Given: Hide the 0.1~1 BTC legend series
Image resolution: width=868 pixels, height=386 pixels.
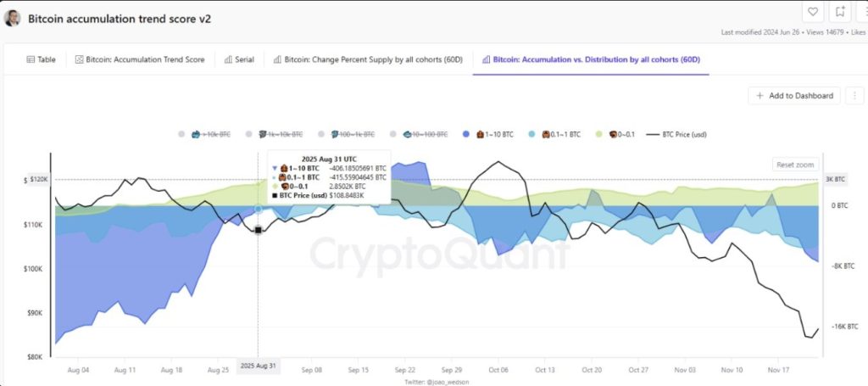Looking at the screenshot, I should 557,135.
